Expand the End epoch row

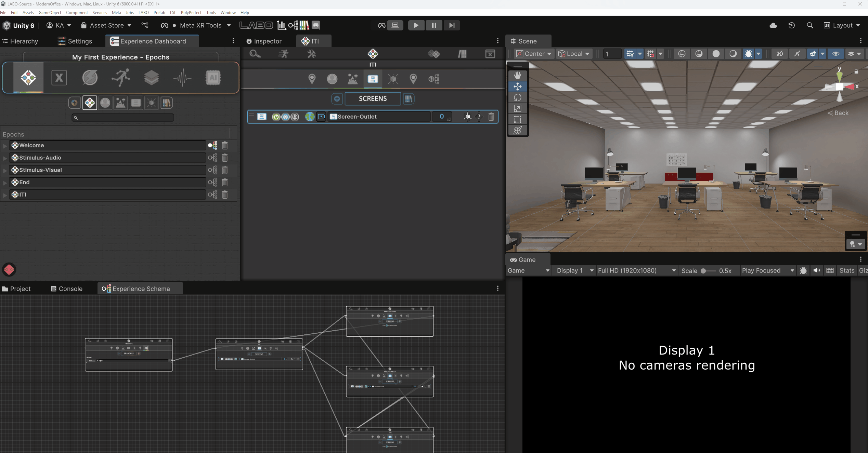(5, 183)
